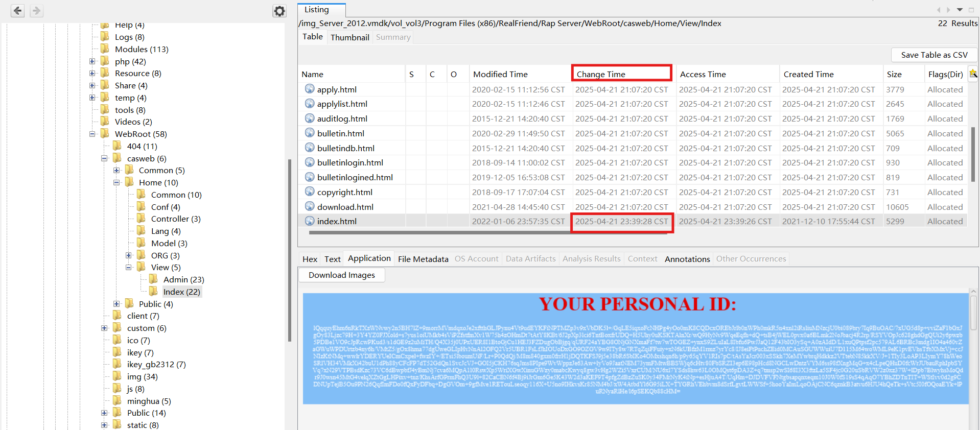Select the Model (3) tree node
Image resolution: width=980 pixels, height=430 pixels.
tap(169, 243)
